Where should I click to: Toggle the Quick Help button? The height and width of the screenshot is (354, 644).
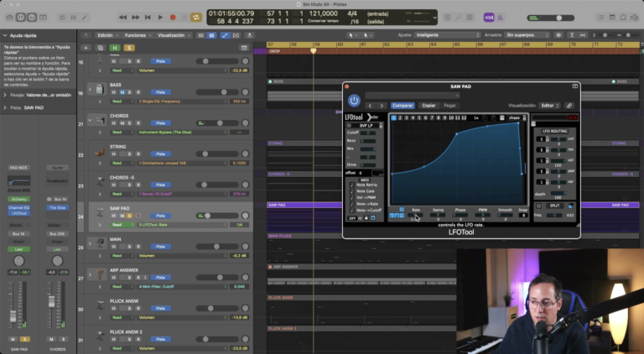click(x=32, y=18)
